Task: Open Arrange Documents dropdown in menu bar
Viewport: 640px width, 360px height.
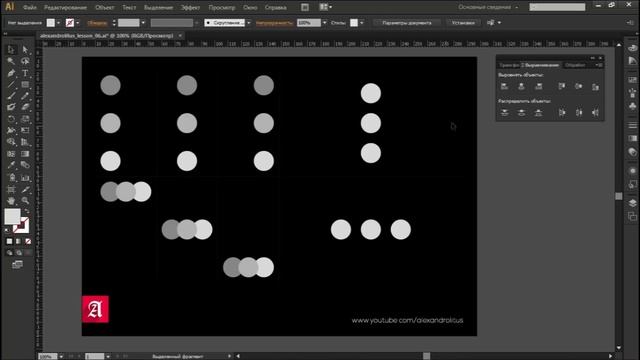Action: pyautogui.click(x=326, y=7)
